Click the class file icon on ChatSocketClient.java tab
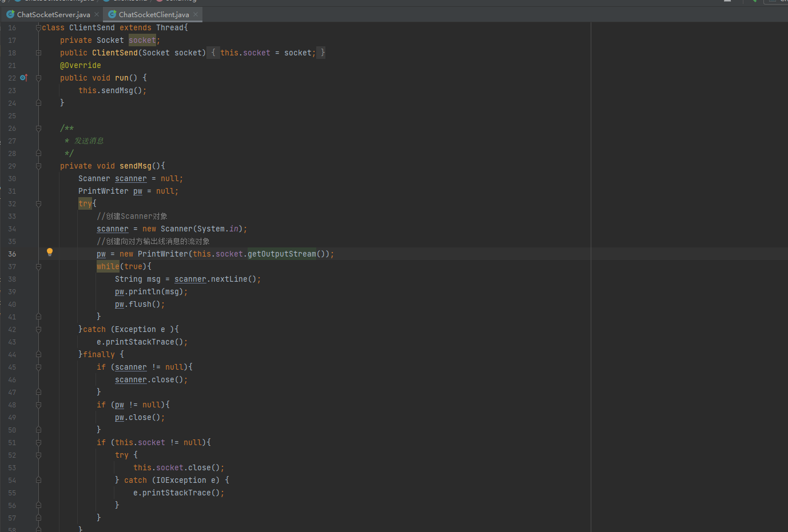The image size is (788, 532). 112,14
